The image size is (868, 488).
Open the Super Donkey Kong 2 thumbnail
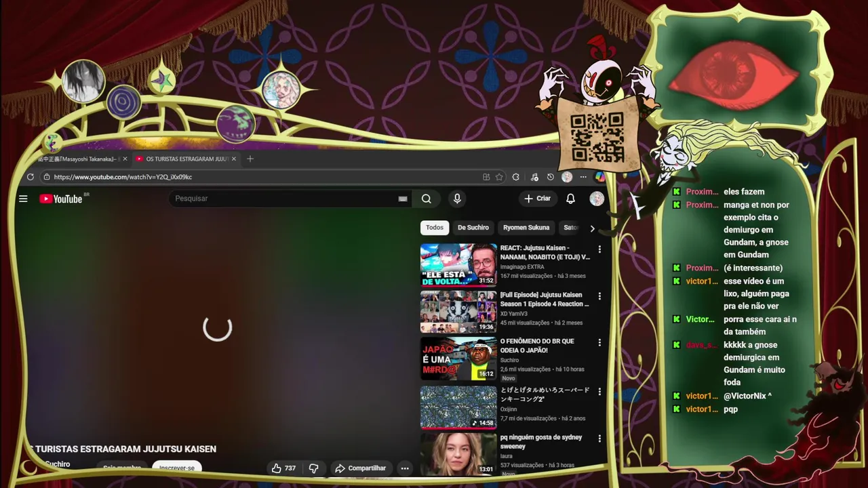point(458,407)
